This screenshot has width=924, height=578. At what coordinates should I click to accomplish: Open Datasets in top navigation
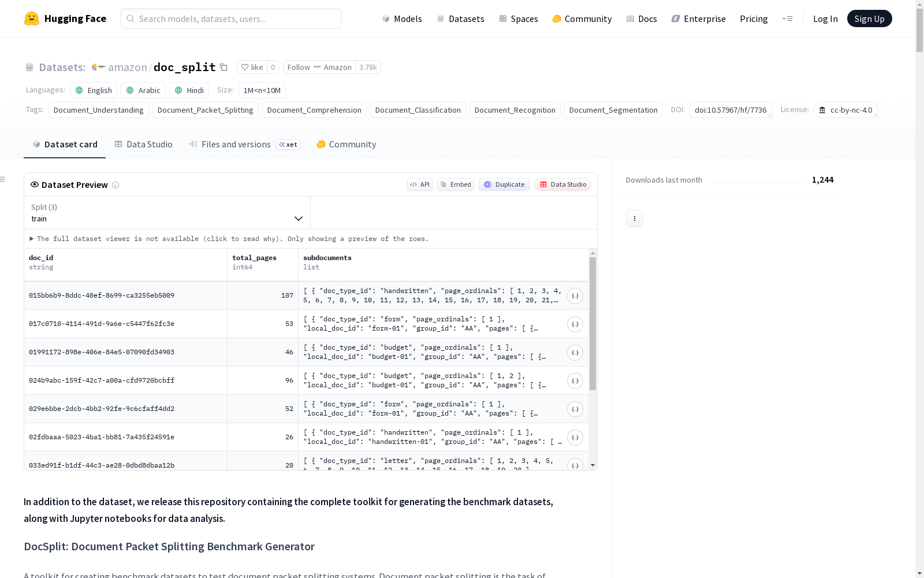click(x=460, y=18)
